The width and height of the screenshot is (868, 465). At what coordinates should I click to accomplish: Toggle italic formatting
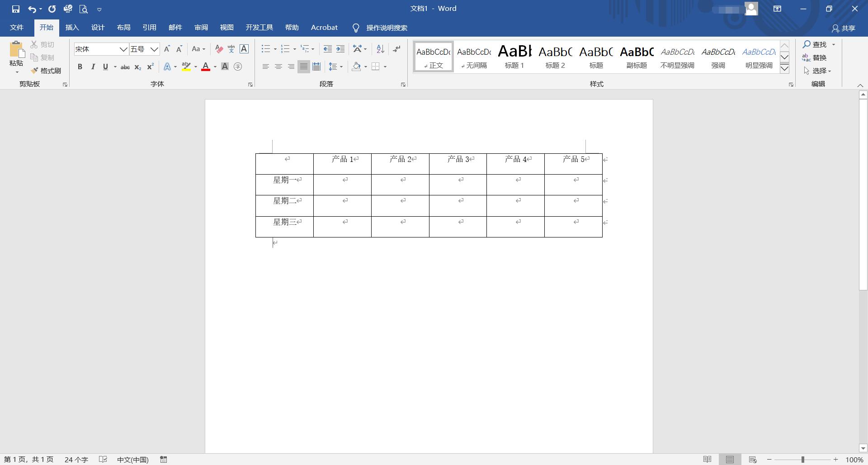(93, 67)
